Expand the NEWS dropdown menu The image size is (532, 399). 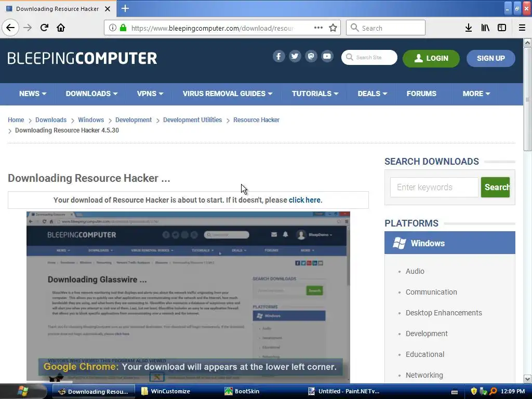click(x=33, y=94)
